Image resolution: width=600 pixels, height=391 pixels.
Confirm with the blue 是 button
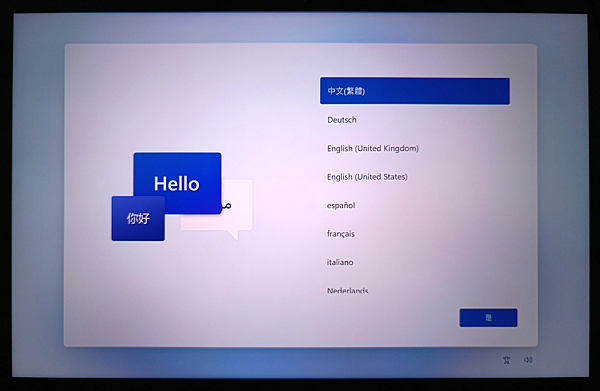click(x=488, y=318)
